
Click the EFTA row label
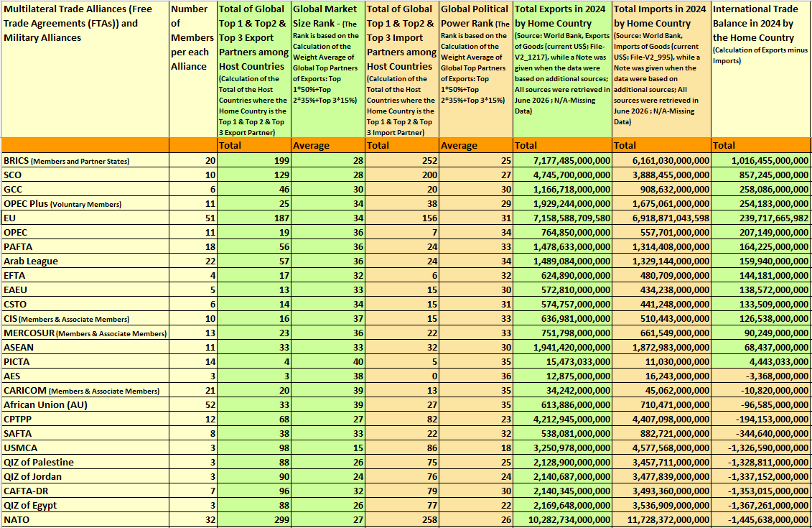click(85, 275)
